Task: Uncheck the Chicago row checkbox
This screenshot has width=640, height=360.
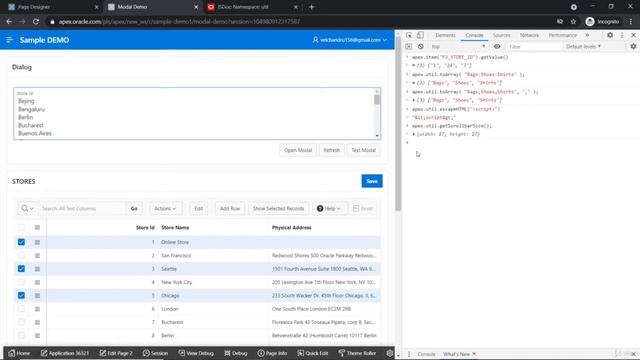Action: [x=21, y=296]
